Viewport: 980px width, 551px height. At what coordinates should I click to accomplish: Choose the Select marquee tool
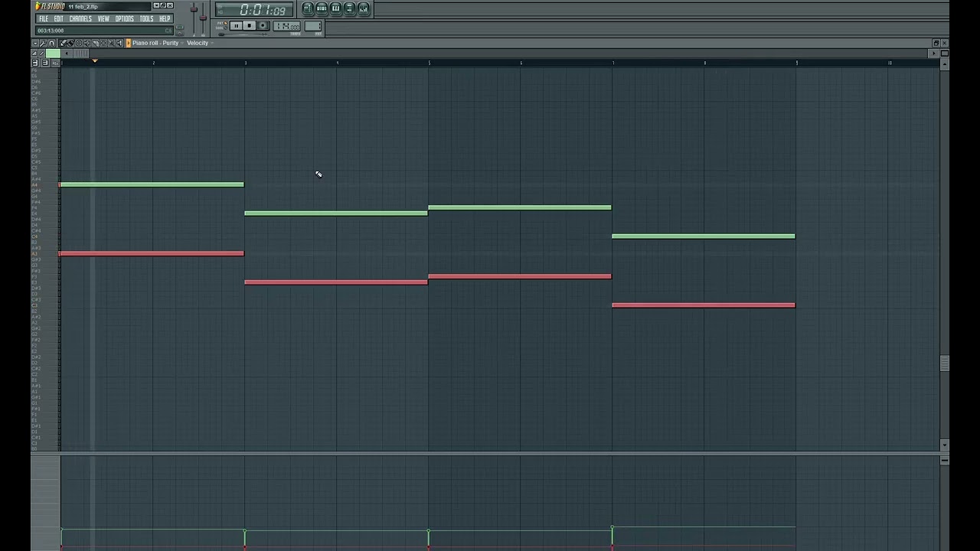point(103,43)
